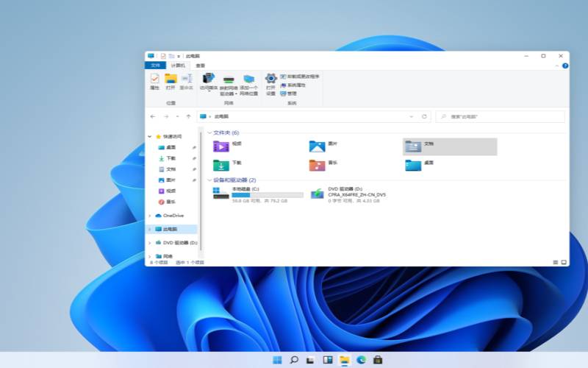588x368 pixels.
Task: Open the Widgets panel from taskbar
Action: point(327,360)
